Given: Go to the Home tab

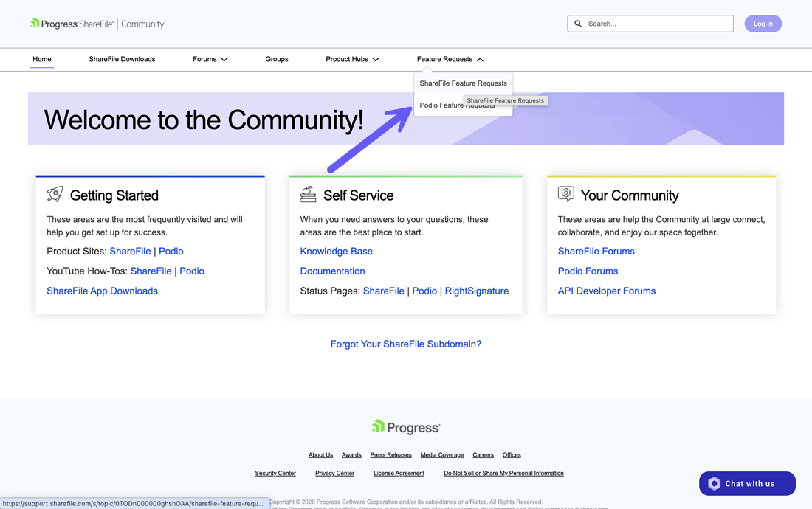Looking at the screenshot, I should (x=42, y=59).
